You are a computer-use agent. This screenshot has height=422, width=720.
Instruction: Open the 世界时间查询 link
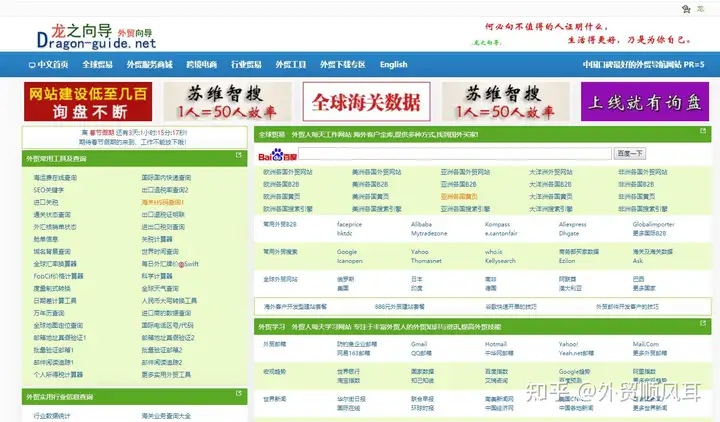160,252
